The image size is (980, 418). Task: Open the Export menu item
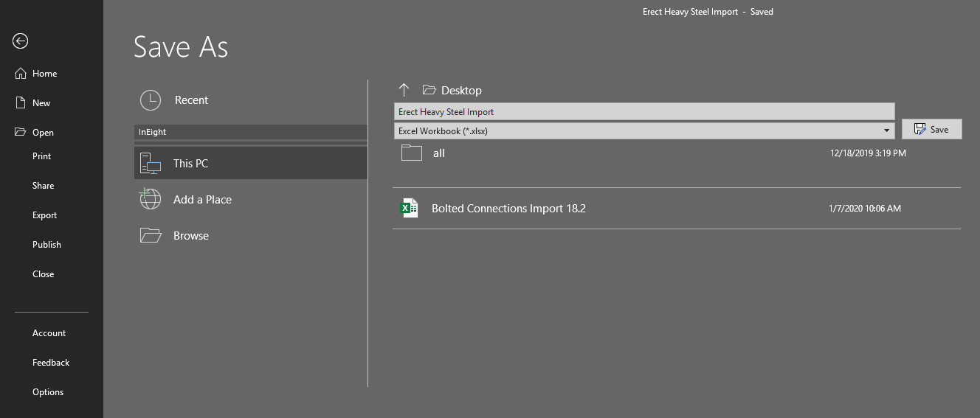44,215
